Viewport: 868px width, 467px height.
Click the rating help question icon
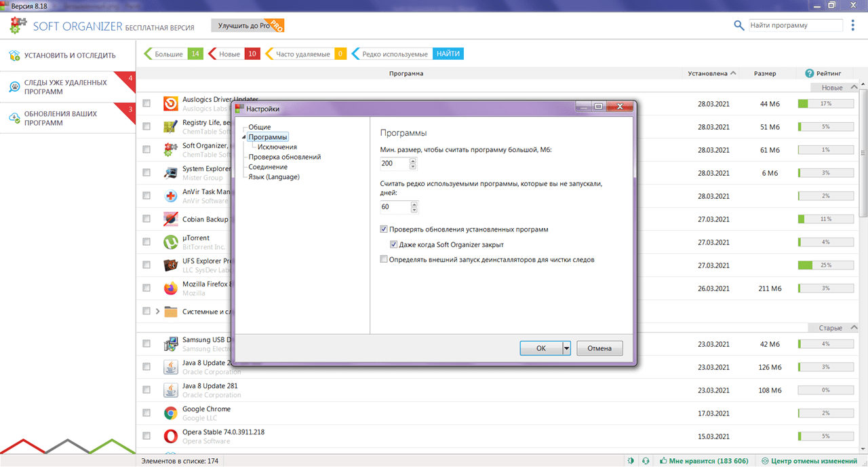[809, 73]
